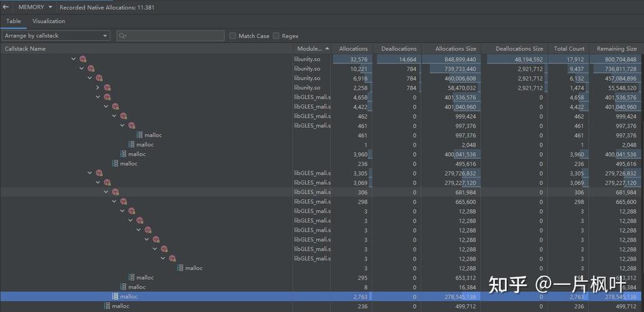644x312 pixels.
Task: Click the malloc stack icon with 295 allocations
Action: pos(132,278)
